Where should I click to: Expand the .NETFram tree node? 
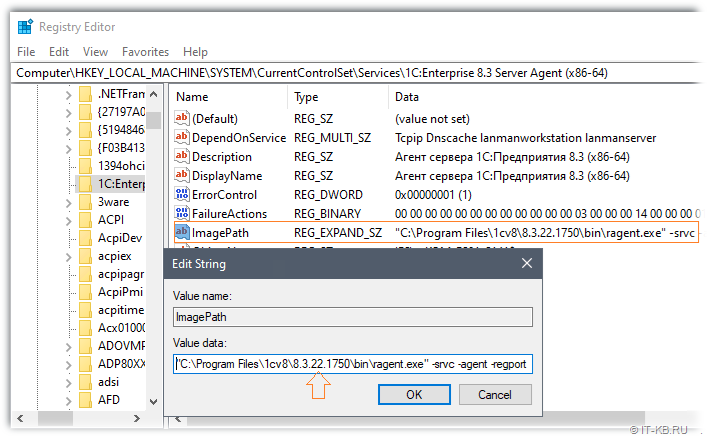point(68,95)
